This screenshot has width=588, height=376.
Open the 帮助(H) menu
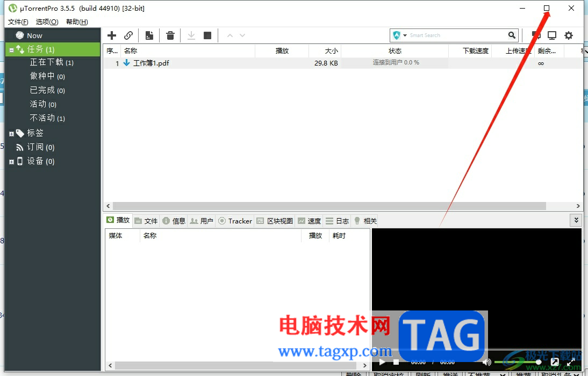pos(77,21)
